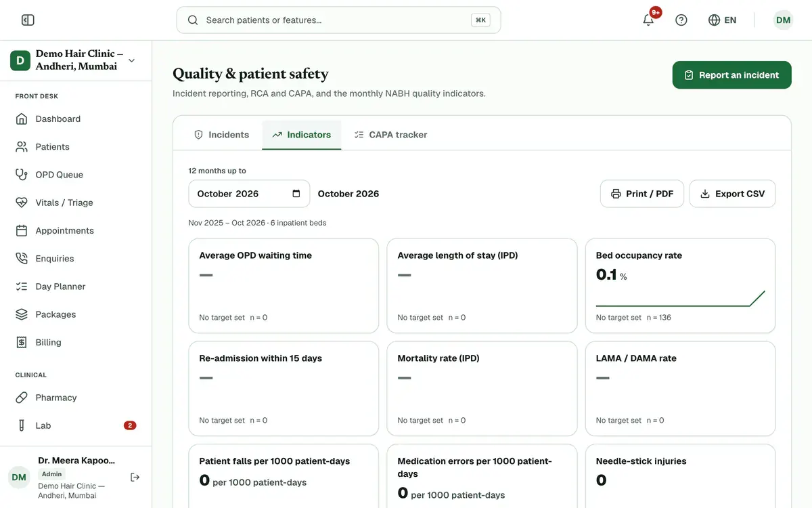This screenshot has height=508, width=812.
Task: Click the OPD Queue stethoscope icon
Action: (x=22, y=175)
